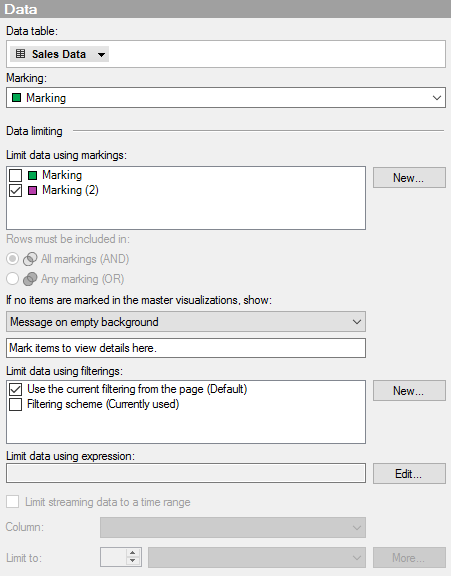Uncheck the Marking (2) checkbox
This screenshot has width=451, height=576.
15,190
